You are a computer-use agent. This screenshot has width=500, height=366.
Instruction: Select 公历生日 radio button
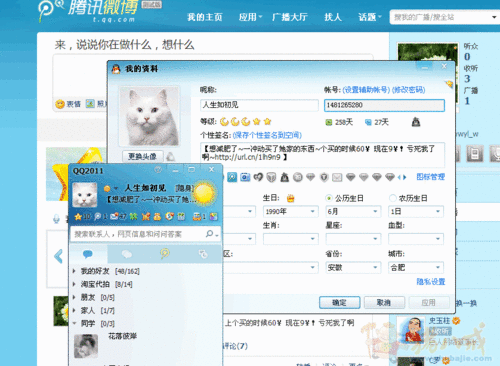(x=329, y=198)
